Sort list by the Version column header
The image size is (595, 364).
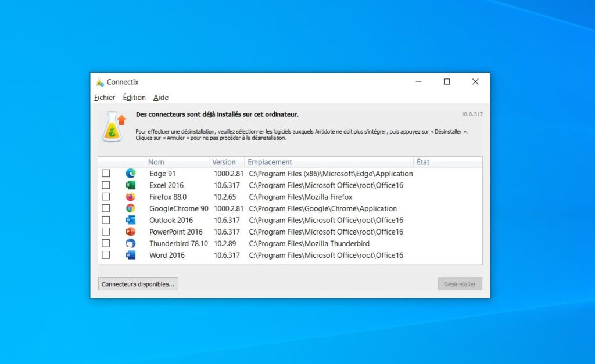(227, 162)
